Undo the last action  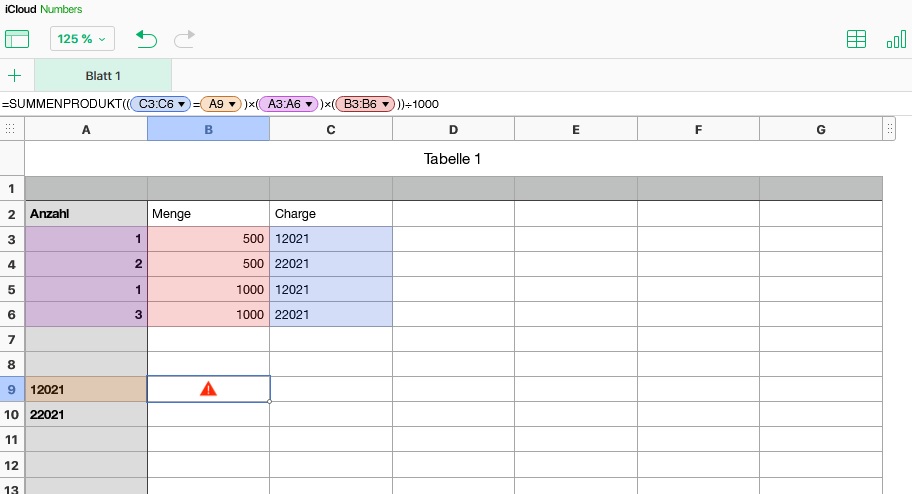[147, 39]
